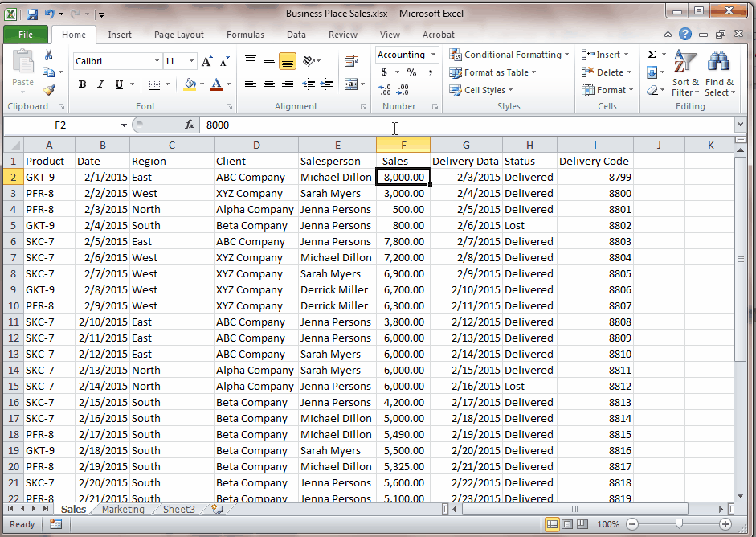
Task: Toggle Top Align vertical alignment
Action: coord(250,61)
